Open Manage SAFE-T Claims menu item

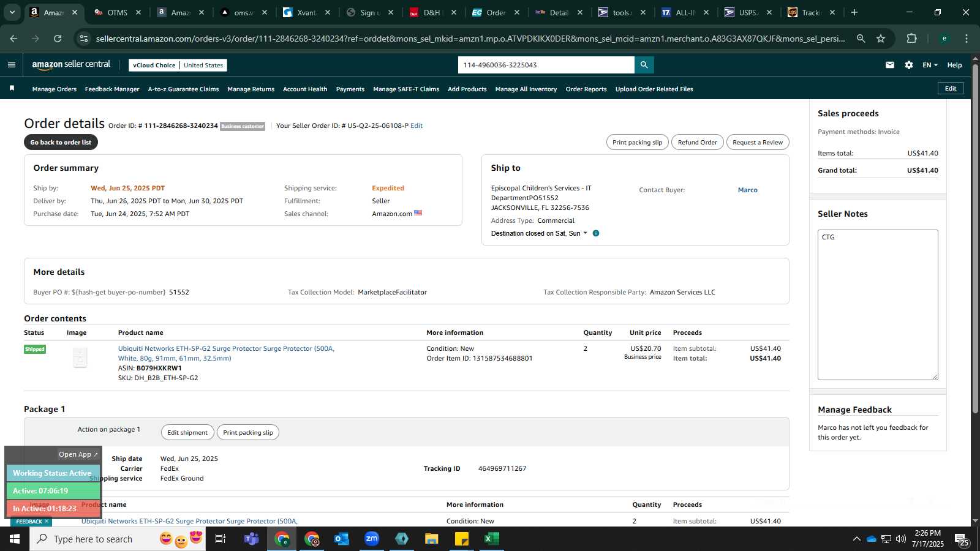pos(406,89)
